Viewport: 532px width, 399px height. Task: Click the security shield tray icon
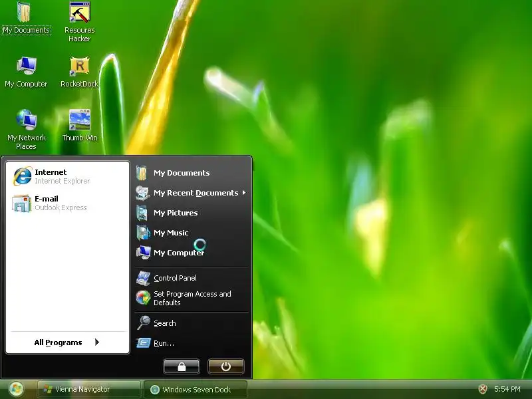483,389
